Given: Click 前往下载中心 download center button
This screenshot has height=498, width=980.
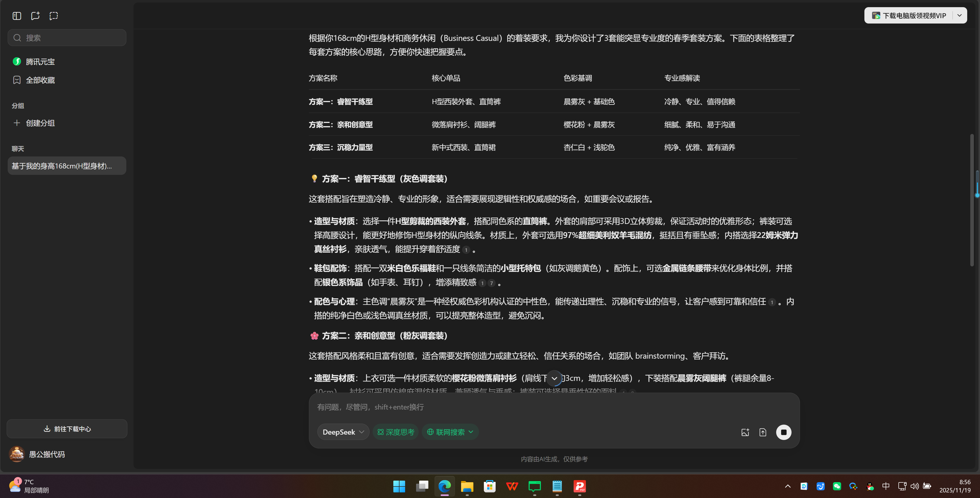Looking at the screenshot, I should [x=66, y=429].
